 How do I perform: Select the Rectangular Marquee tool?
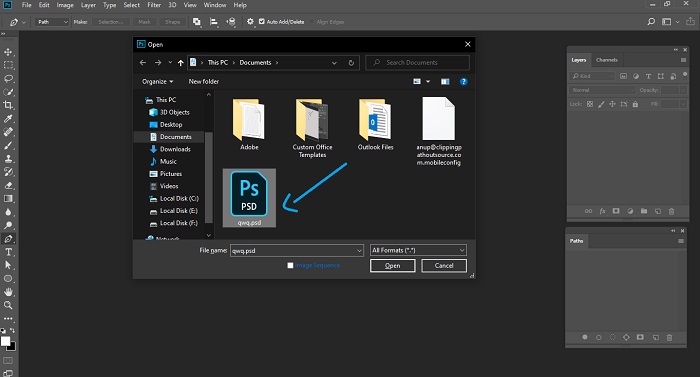(8, 65)
